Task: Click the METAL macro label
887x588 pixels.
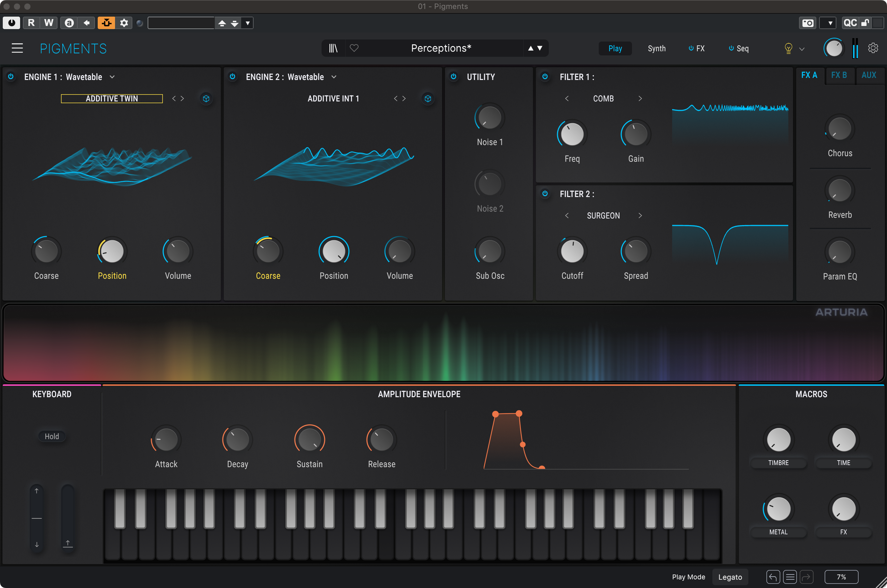Action: tap(778, 532)
